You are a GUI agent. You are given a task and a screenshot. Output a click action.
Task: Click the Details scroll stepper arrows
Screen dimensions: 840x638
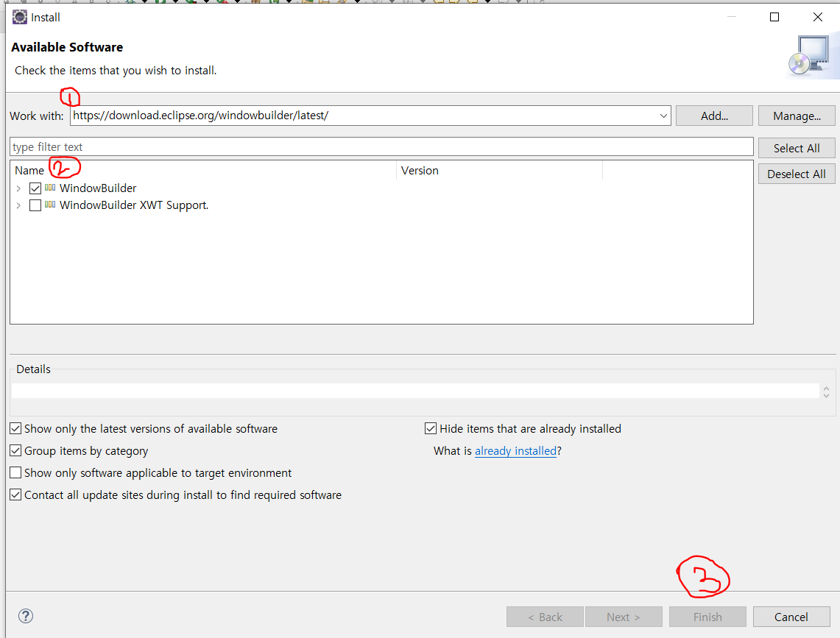[x=826, y=392]
